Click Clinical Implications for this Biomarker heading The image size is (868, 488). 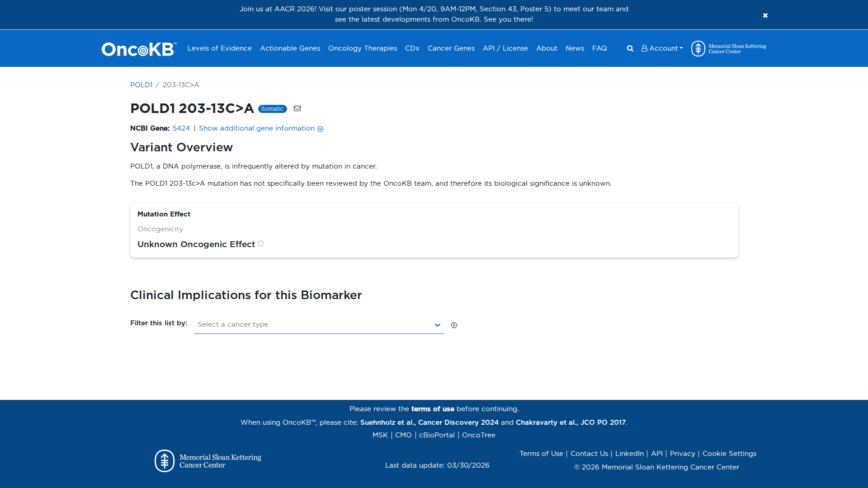tap(246, 295)
